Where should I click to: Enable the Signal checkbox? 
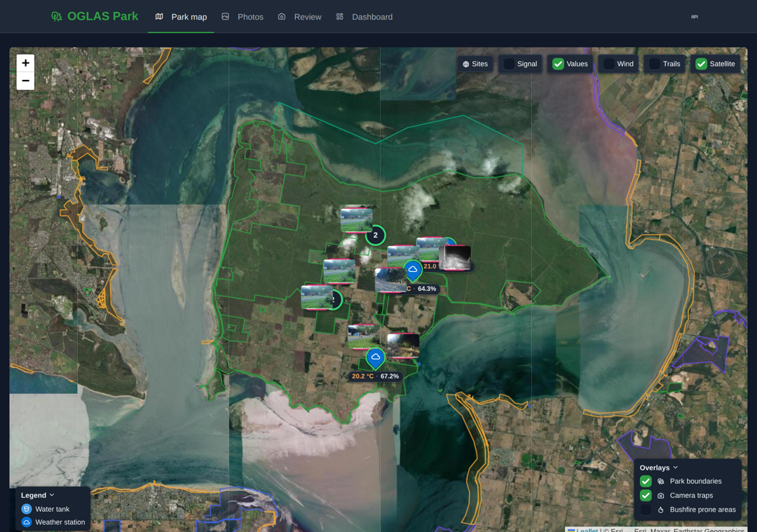[509, 64]
